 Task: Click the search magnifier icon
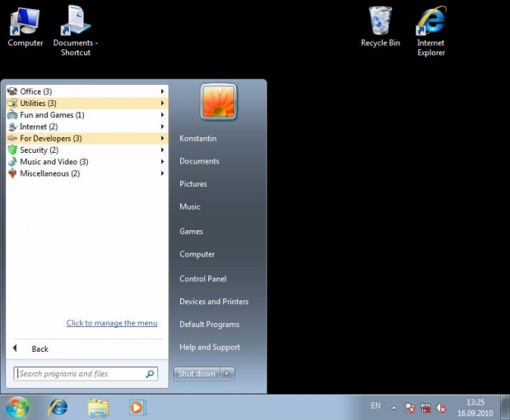point(150,374)
